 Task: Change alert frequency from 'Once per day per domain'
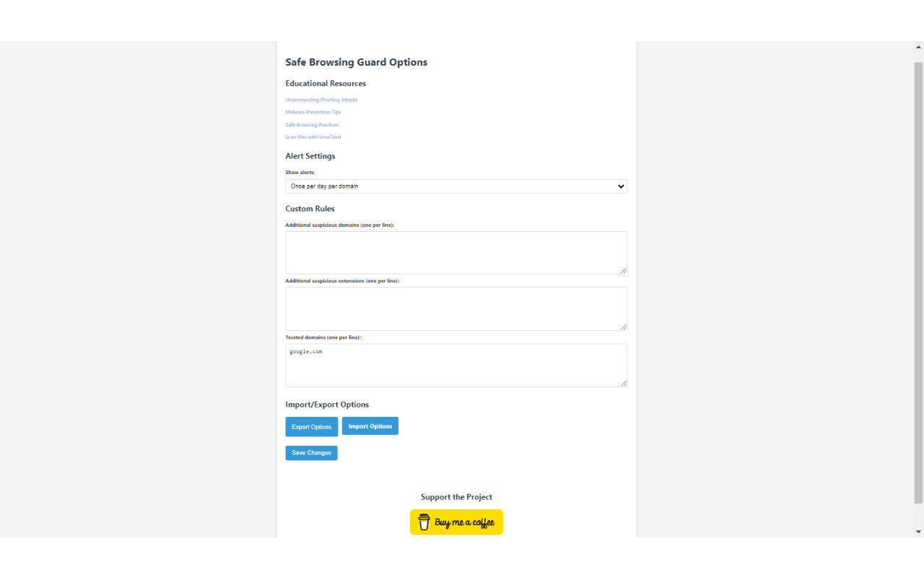(x=456, y=186)
